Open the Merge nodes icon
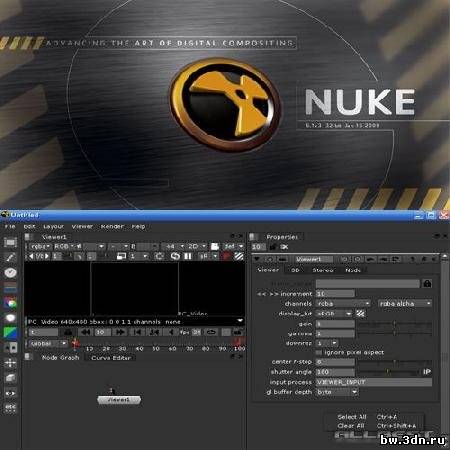Screen dimensions: 450x450 10,348
